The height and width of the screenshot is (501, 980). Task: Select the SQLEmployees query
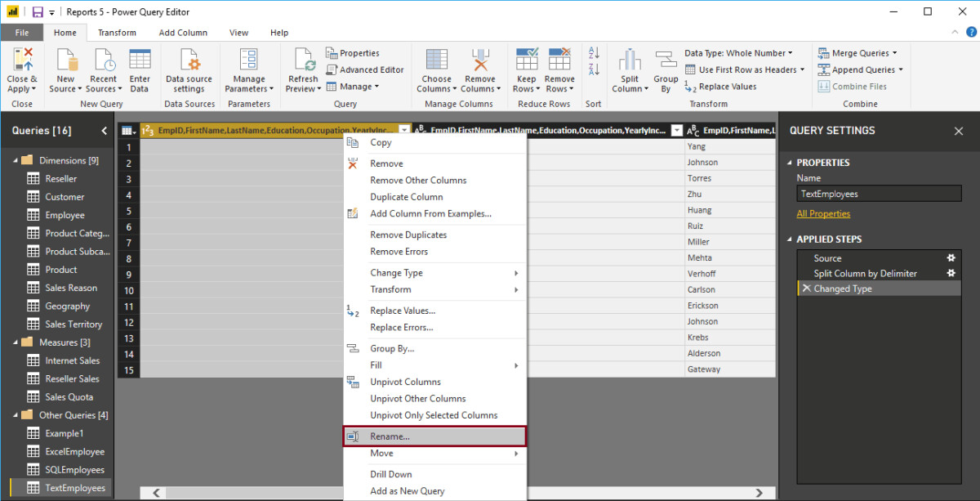74,470
